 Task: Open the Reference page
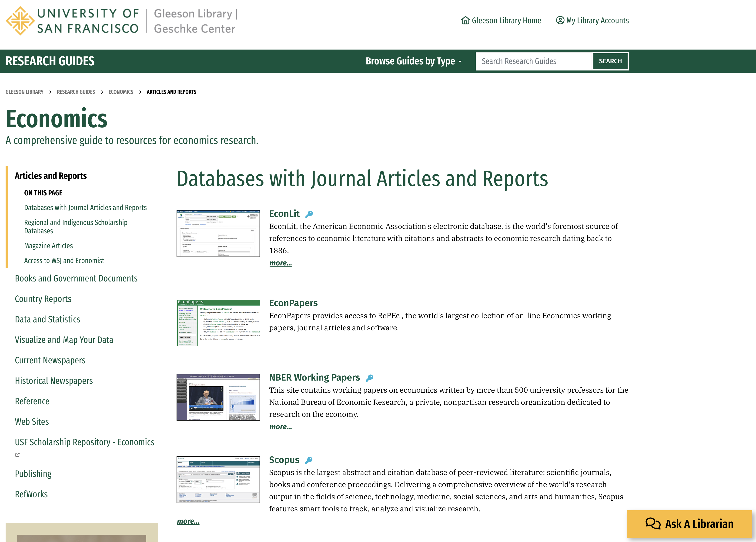click(32, 401)
